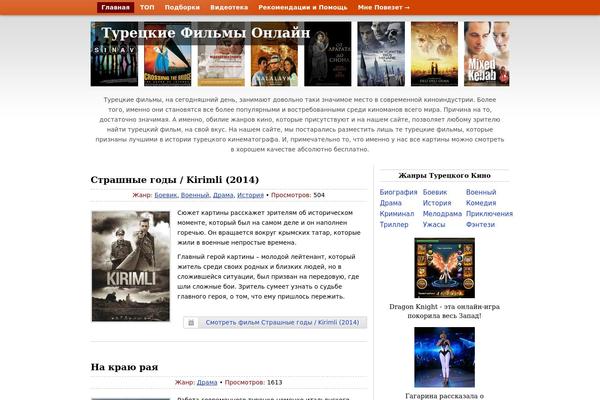This screenshot has width=600, height=400.
Task: Select Криминал in the genres sidebar
Action: click(397, 214)
